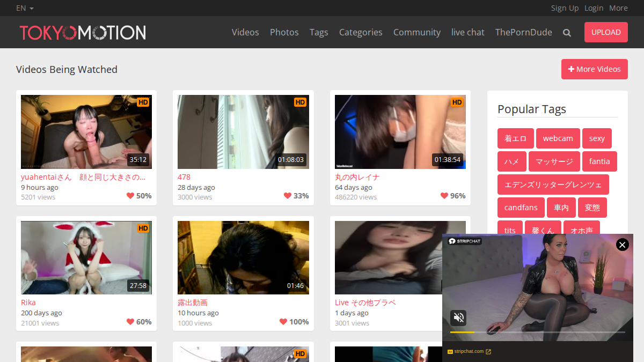The height and width of the screenshot is (362, 644).
Task: Click the 着エロ tag
Action: point(516,138)
